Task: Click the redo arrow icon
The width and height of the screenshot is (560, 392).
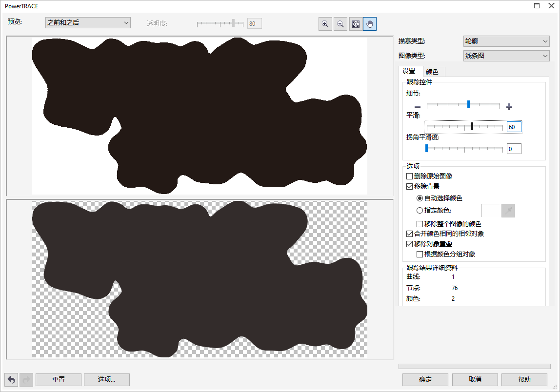Action: (x=26, y=379)
